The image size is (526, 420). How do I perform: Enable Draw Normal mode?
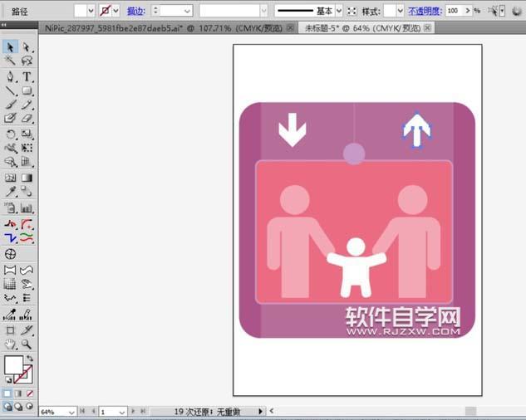[7, 406]
